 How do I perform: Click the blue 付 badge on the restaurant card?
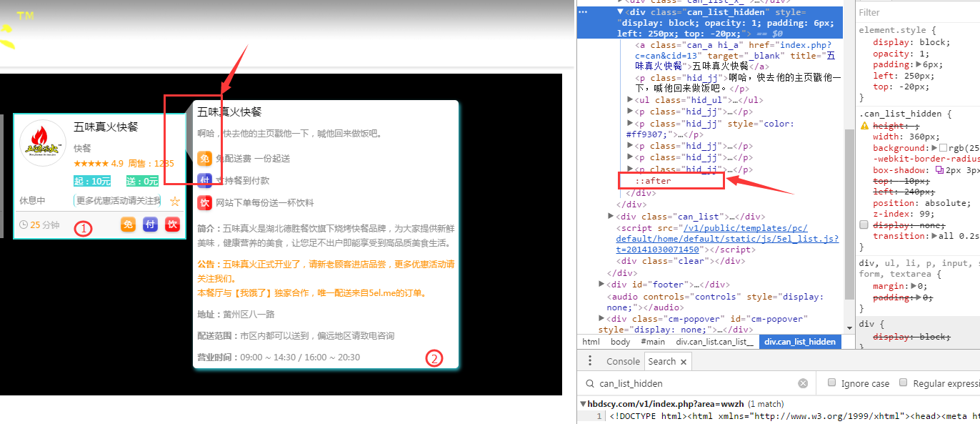coord(150,225)
